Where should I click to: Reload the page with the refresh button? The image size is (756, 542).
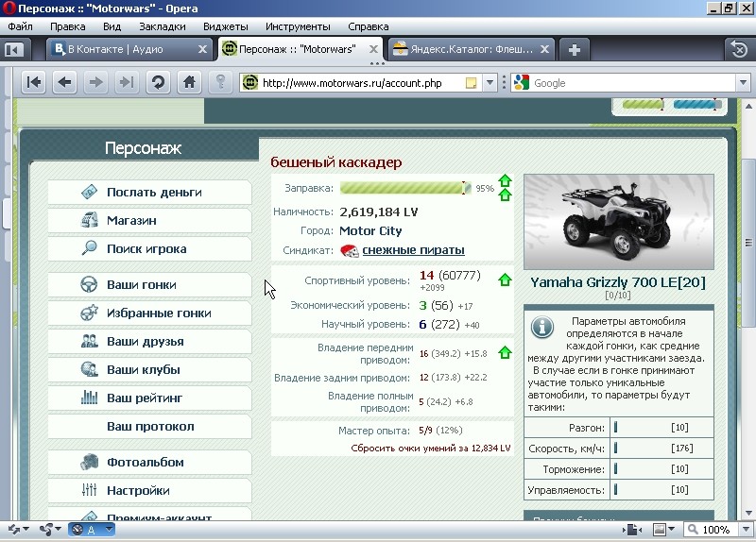pyautogui.click(x=158, y=83)
